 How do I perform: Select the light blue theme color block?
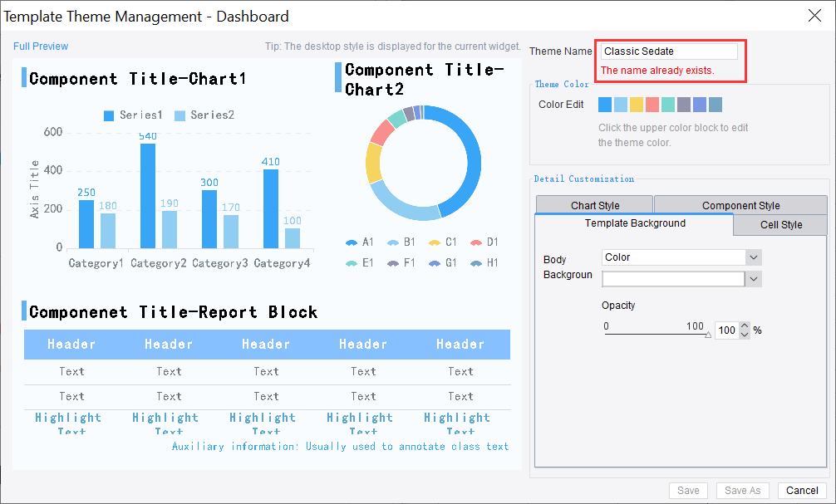click(x=621, y=105)
